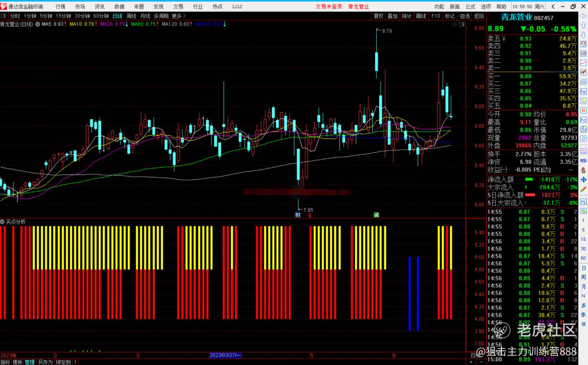Click the 交易未登录 trade login link

coord(329,7)
